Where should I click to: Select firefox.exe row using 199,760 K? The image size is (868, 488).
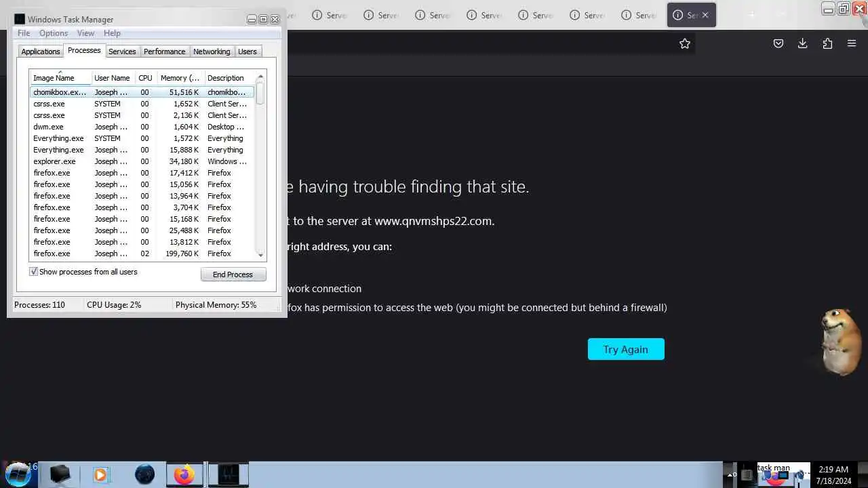(x=142, y=253)
